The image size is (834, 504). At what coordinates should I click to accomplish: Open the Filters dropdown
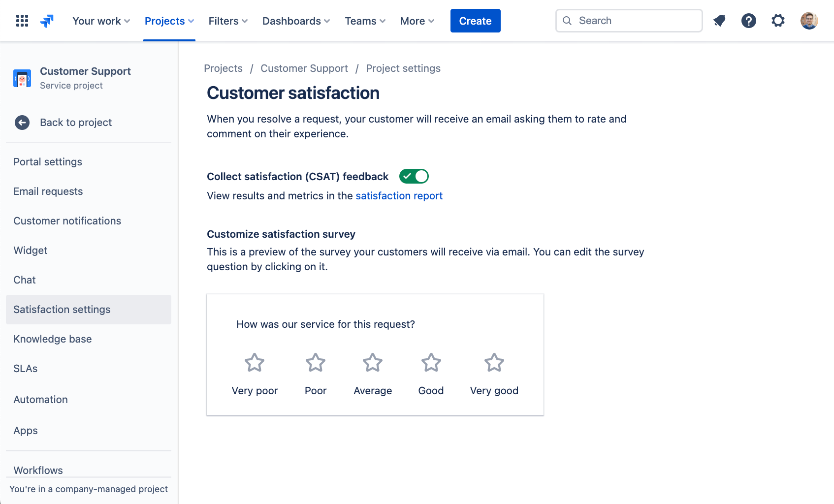(227, 21)
